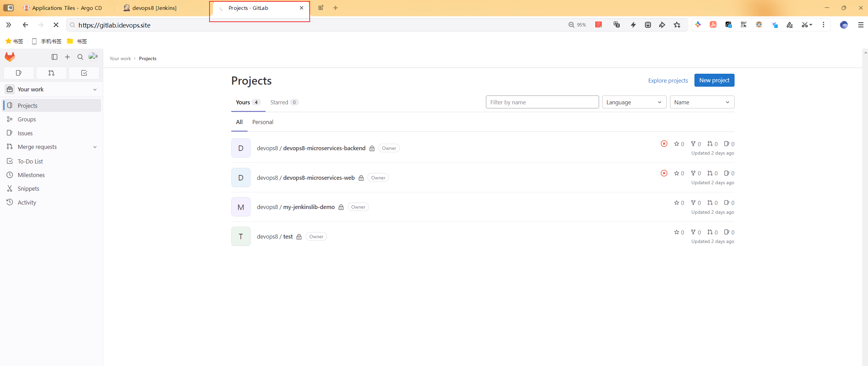This screenshot has width=868, height=366.
Task: Close the Projects · GitLab browser tab
Action: coord(301,8)
